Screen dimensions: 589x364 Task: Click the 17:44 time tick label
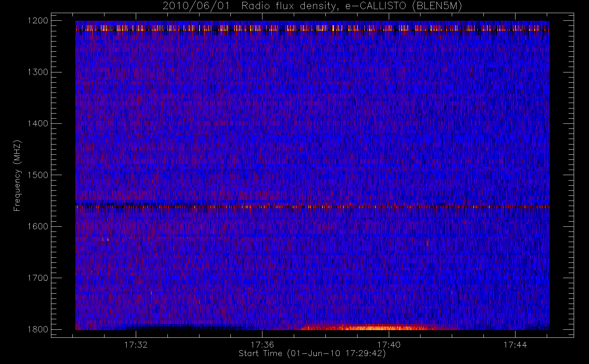click(x=515, y=345)
